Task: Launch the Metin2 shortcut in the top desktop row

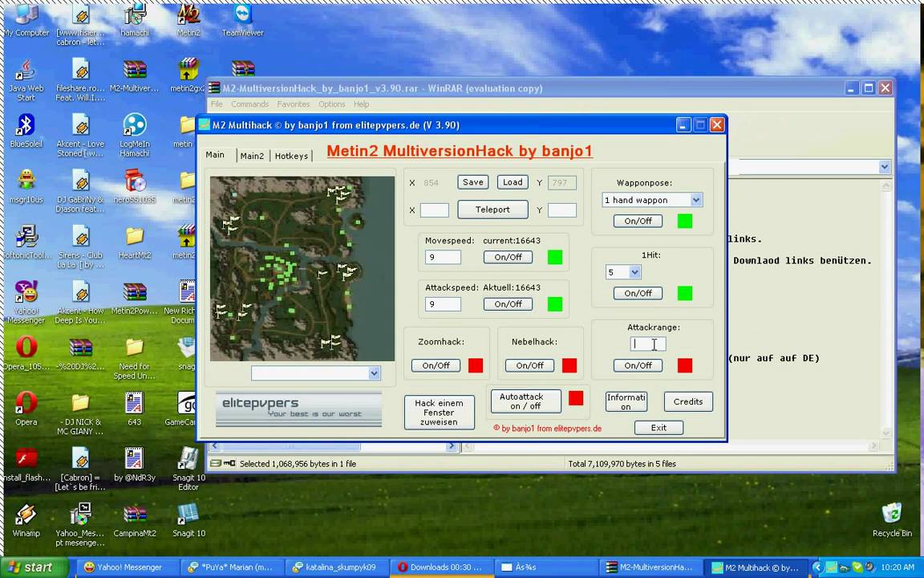Action: 188,18
